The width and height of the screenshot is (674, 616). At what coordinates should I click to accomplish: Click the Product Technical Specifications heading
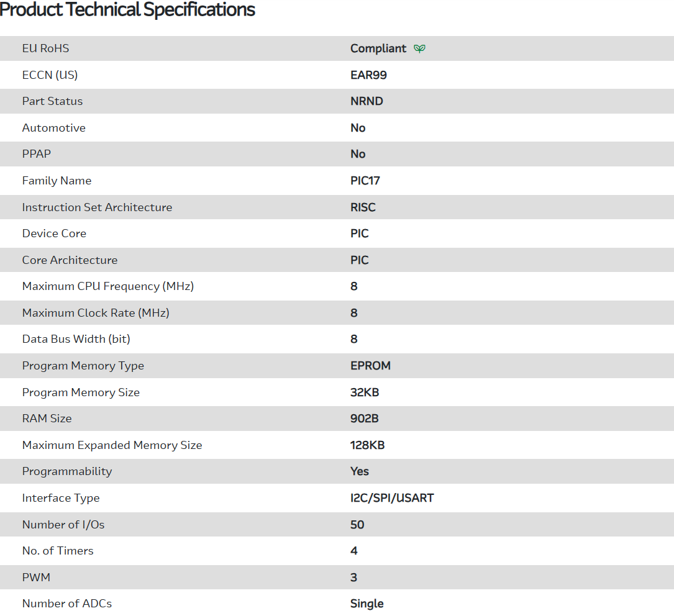(127, 10)
